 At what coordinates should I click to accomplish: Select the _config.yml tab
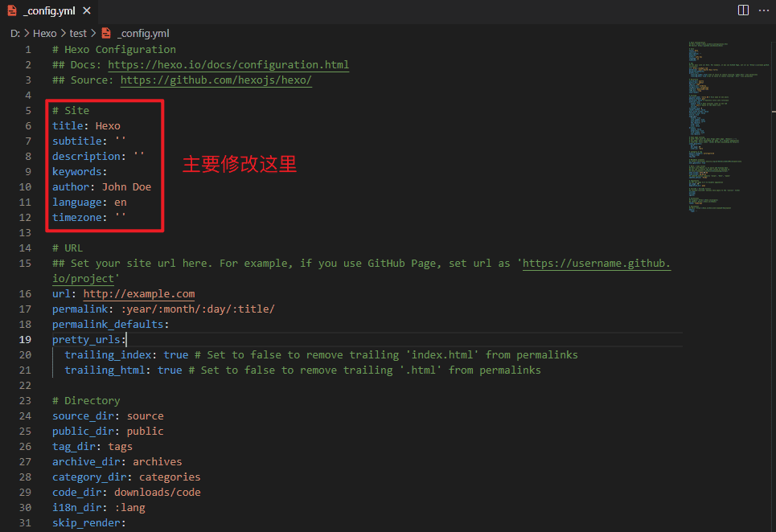click(x=50, y=10)
